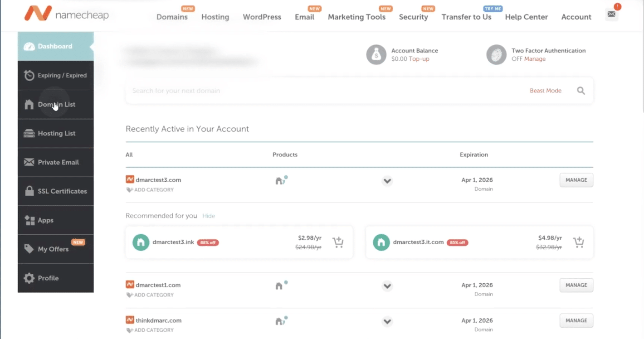Open Domain List in sidebar
The width and height of the screenshot is (644, 339).
56,105
